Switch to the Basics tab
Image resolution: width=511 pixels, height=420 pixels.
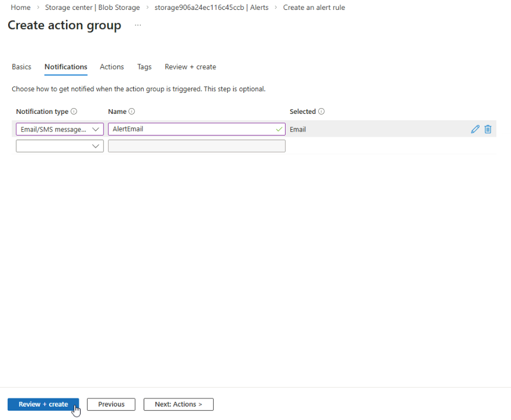coord(22,67)
